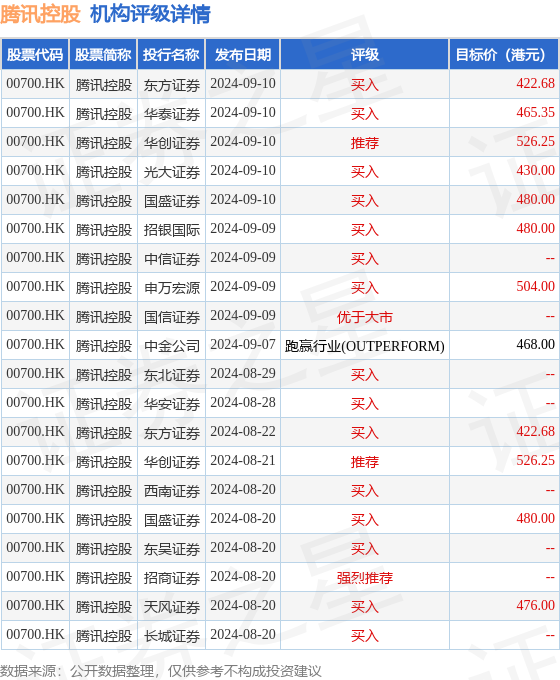Click the dashes target price in 招商证券 row
Viewport: 560px width, 680px height.
550,578
